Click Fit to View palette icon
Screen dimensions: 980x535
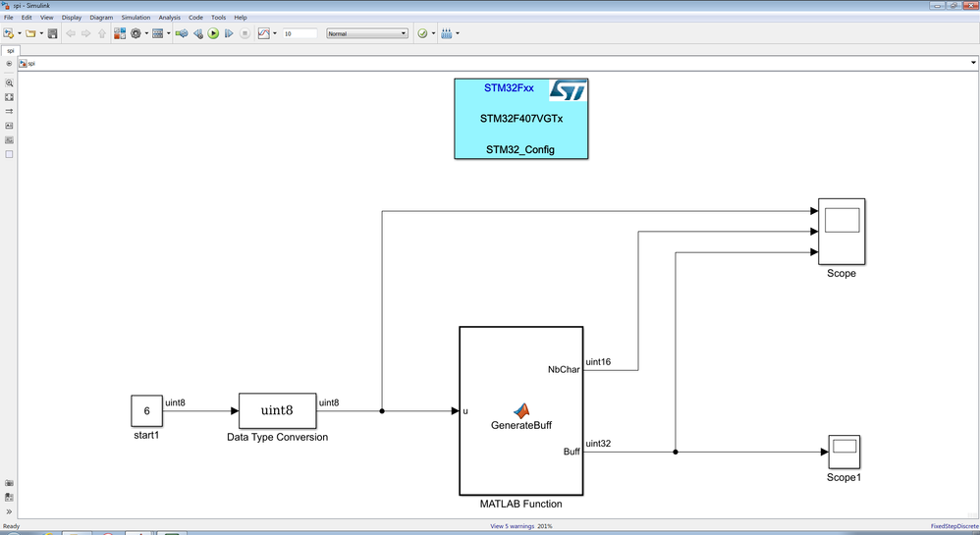click(x=9, y=97)
